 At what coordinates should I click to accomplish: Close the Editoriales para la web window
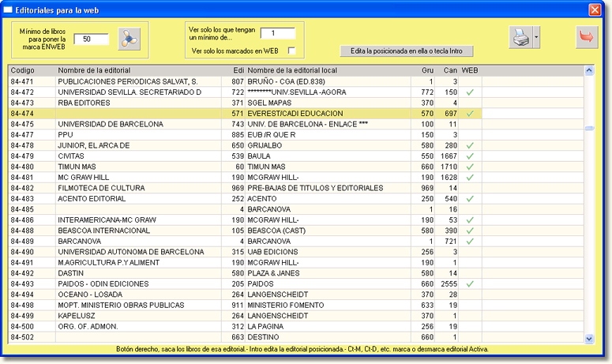coord(595,9)
